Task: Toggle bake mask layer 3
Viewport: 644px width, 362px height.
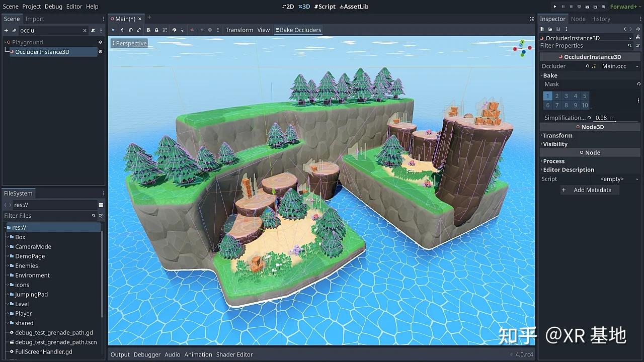Action: (x=566, y=96)
